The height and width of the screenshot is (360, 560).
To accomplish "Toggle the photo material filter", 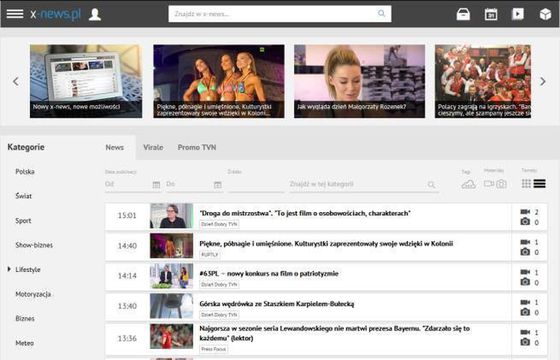I will tap(501, 184).
